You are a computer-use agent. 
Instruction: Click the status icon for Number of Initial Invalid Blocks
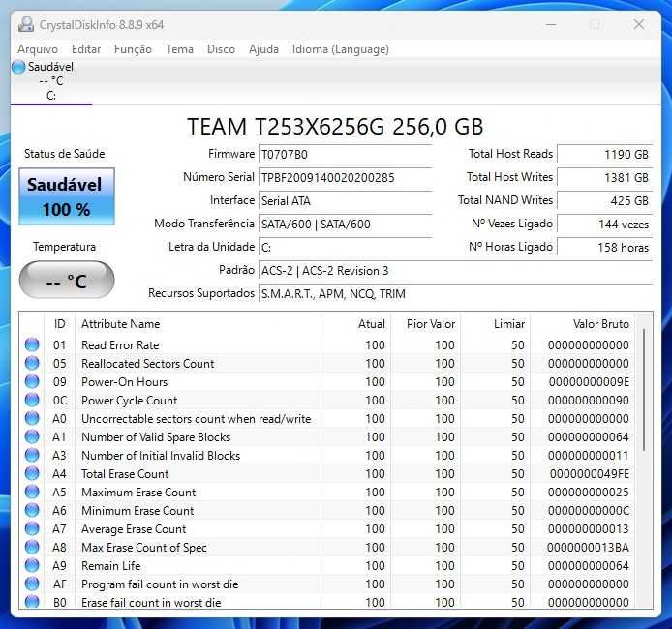coord(32,455)
